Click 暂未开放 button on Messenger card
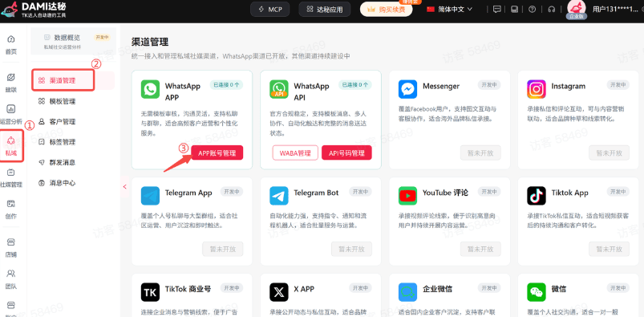 (x=480, y=153)
